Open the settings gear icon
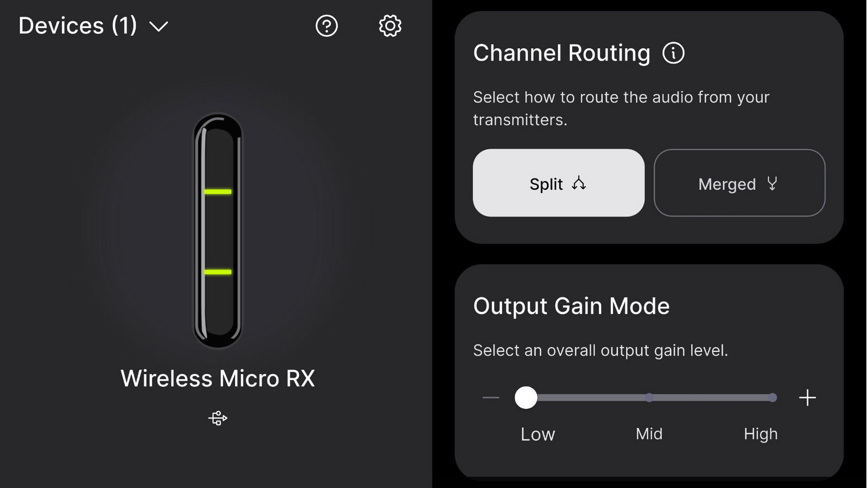Viewport: 868px width, 488px height. [x=390, y=25]
